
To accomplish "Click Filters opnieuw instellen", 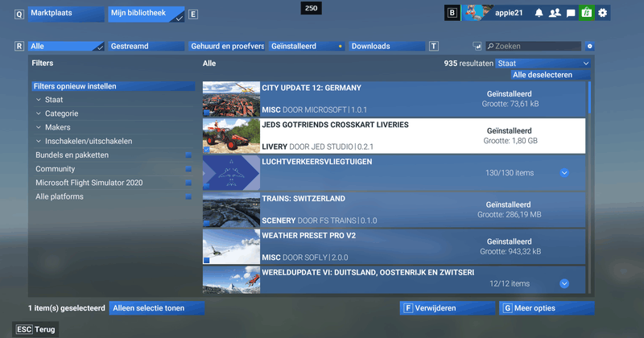I will click(114, 86).
